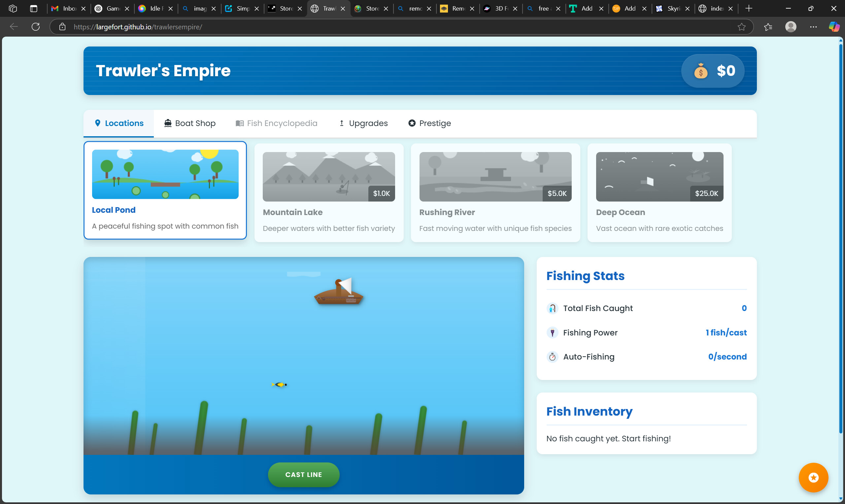Select the Mountain Lake location
The height and width of the screenshot is (504, 845).
[328, 192]
